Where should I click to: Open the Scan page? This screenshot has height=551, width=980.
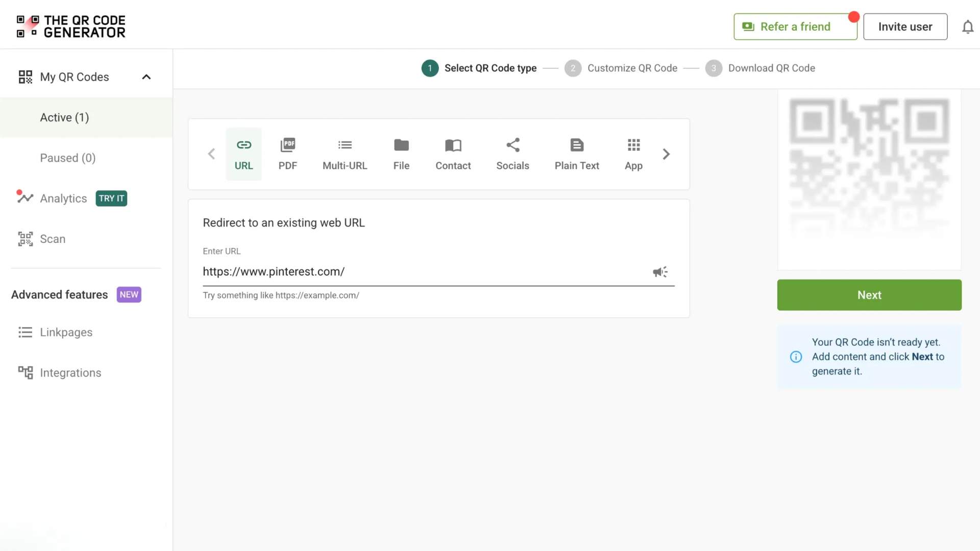(53, 239)
